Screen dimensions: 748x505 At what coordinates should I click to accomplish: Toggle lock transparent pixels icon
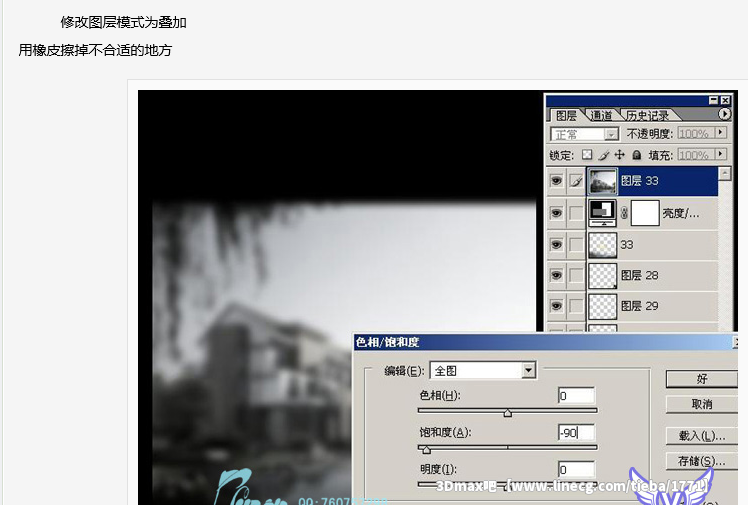point(587,155)
